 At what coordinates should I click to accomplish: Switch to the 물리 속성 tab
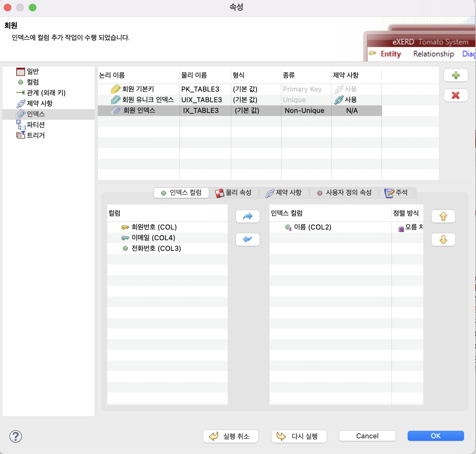point(234,193)
